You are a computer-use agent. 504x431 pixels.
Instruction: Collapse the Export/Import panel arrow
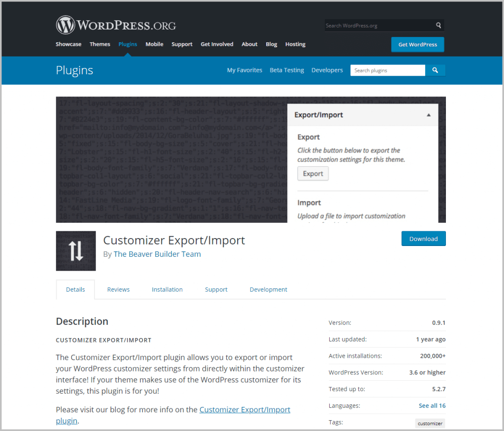point(429,115)
